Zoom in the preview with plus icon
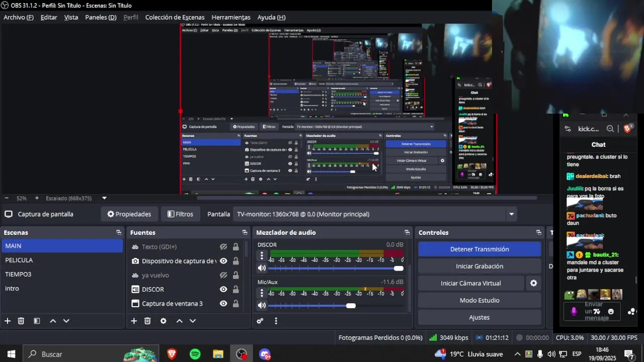This screenshot has height=362, width=644. click(x=37, y=198)
